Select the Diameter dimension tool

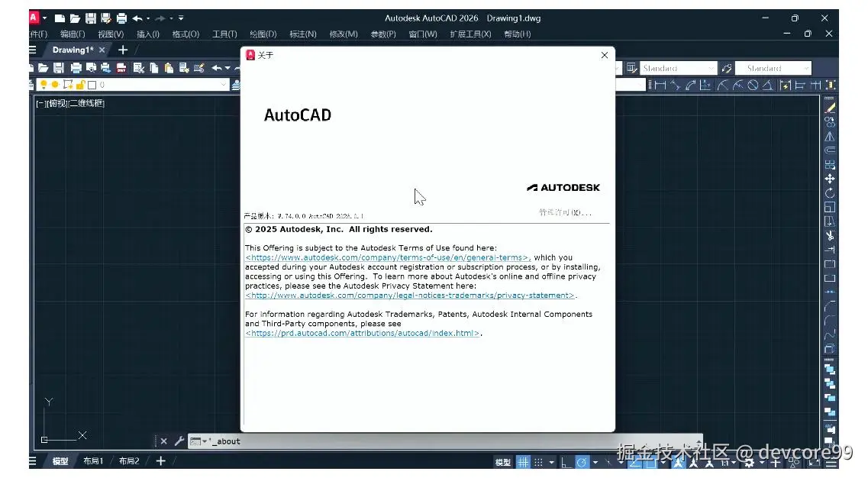(x=753, y=85)
